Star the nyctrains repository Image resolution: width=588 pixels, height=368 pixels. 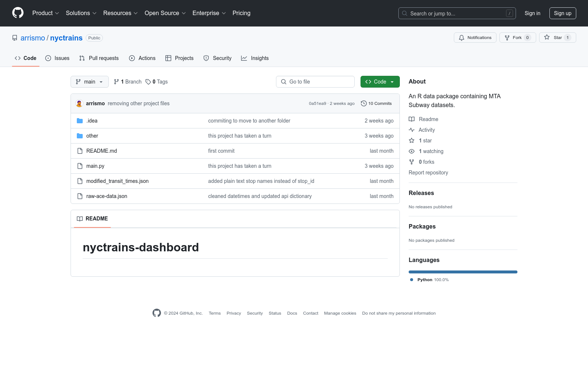[x=557, y=38]
